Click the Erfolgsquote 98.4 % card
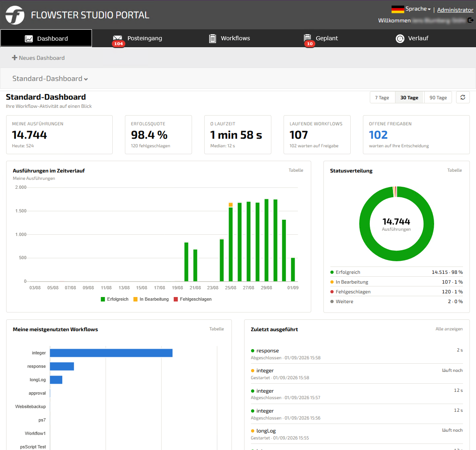This screenshot has height=450, width=476. pos(159,135)
